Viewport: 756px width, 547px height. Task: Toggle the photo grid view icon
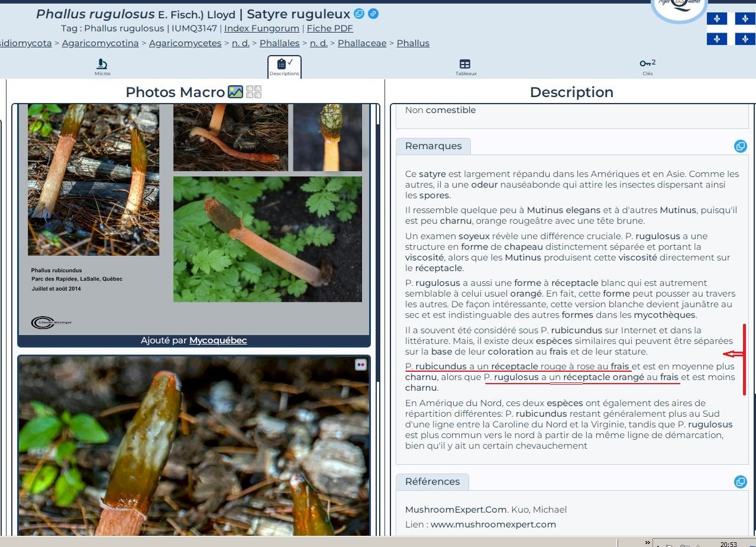pos(254,92)
